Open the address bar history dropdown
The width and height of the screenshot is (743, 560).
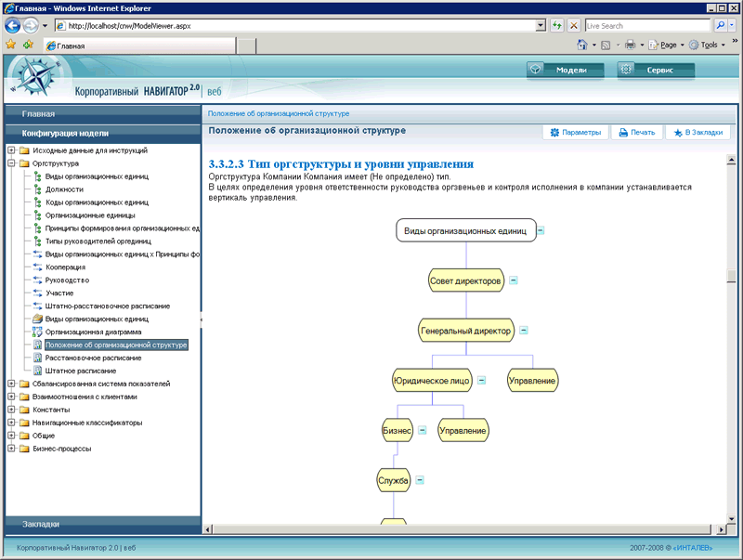[x=541, y=26]
